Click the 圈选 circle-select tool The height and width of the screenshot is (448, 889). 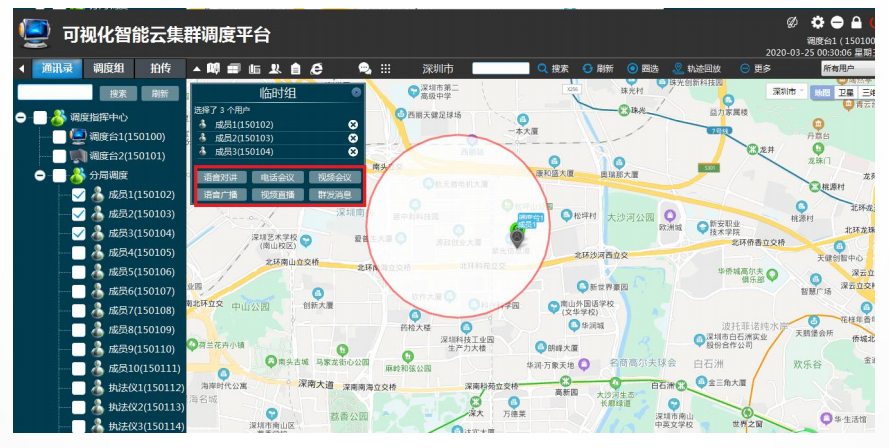[x=643, y=69]
